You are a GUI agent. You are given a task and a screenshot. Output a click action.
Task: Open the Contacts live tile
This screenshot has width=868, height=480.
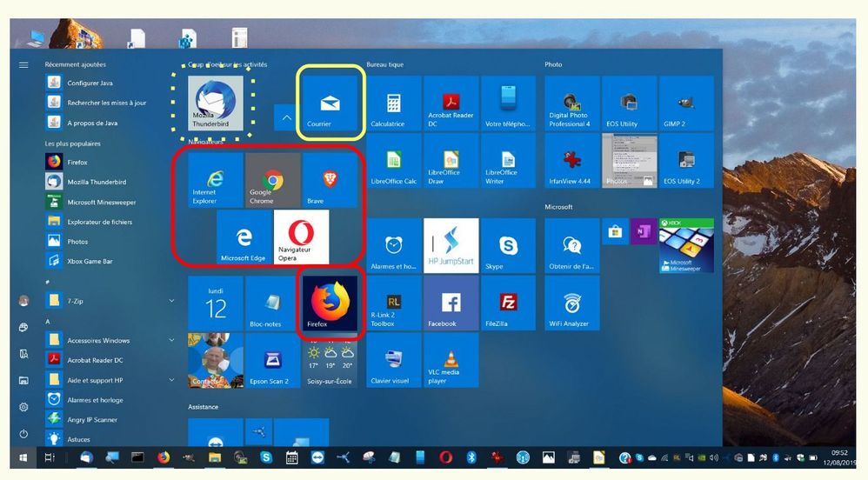tap(216, 360)
